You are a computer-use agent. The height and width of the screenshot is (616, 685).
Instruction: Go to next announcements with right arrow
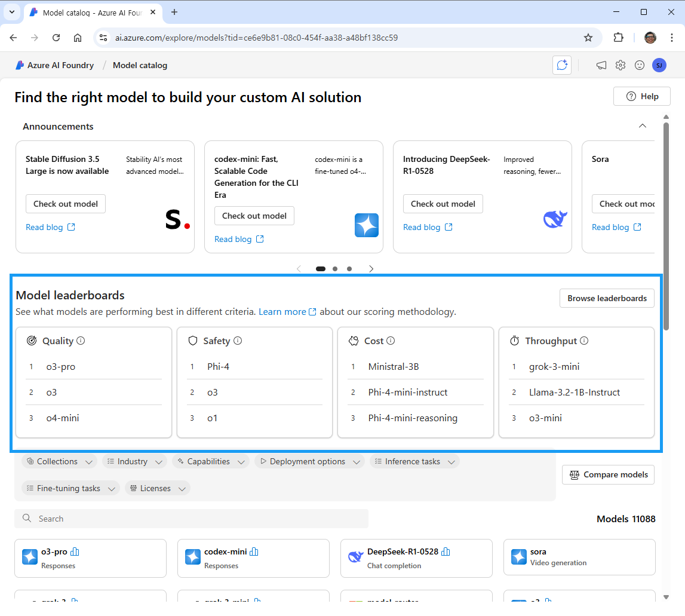[x=371, y=269]
